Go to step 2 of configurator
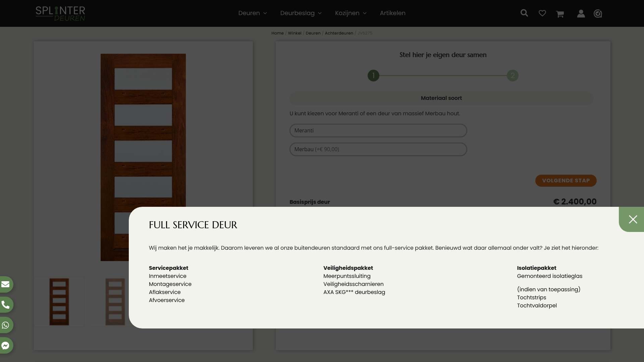The width and height of the screenshot is (644, 362). coord(513,75)
